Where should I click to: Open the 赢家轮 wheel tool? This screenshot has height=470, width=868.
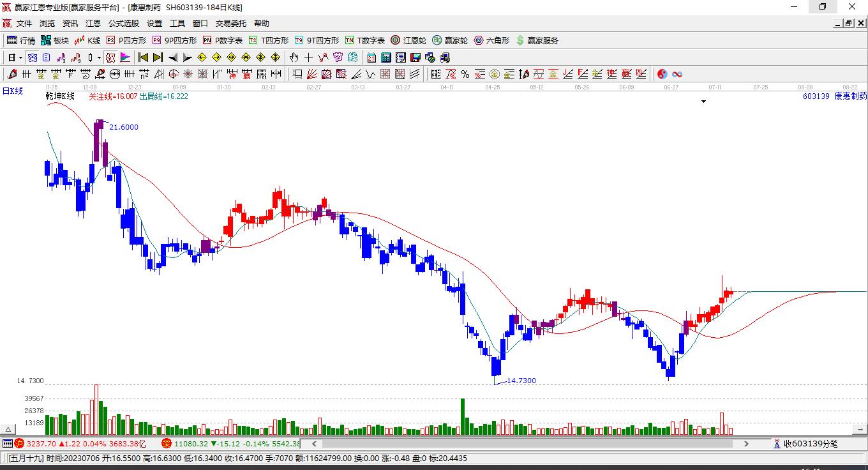[x=450, y=40]
